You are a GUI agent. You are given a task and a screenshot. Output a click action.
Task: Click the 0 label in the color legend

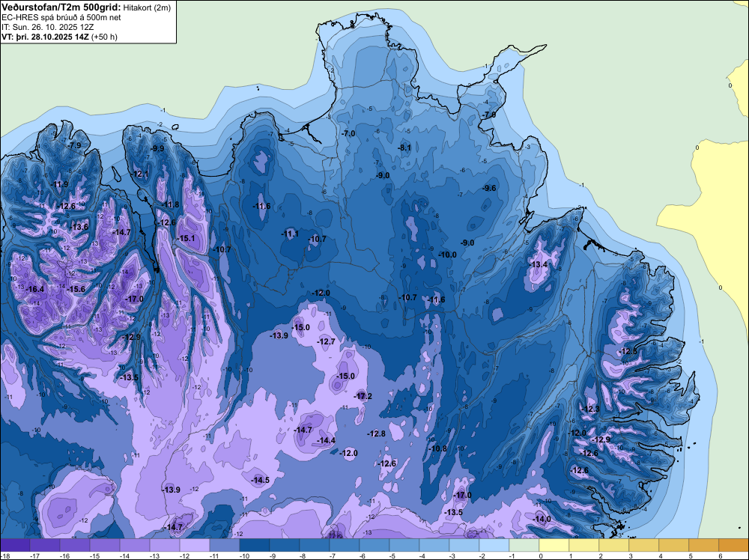click(541, 556)
